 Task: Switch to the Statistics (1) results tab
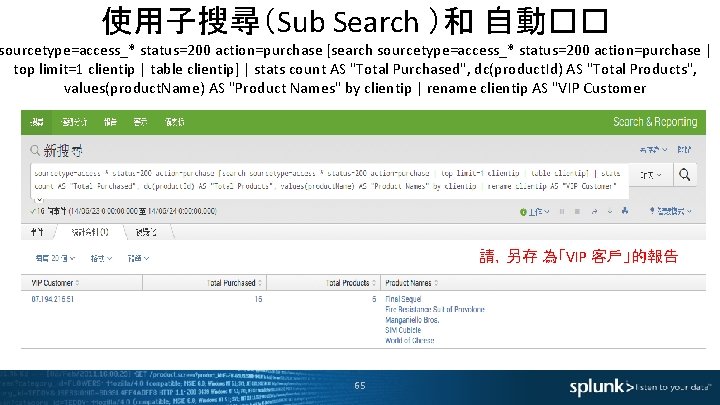pos(90,232)
